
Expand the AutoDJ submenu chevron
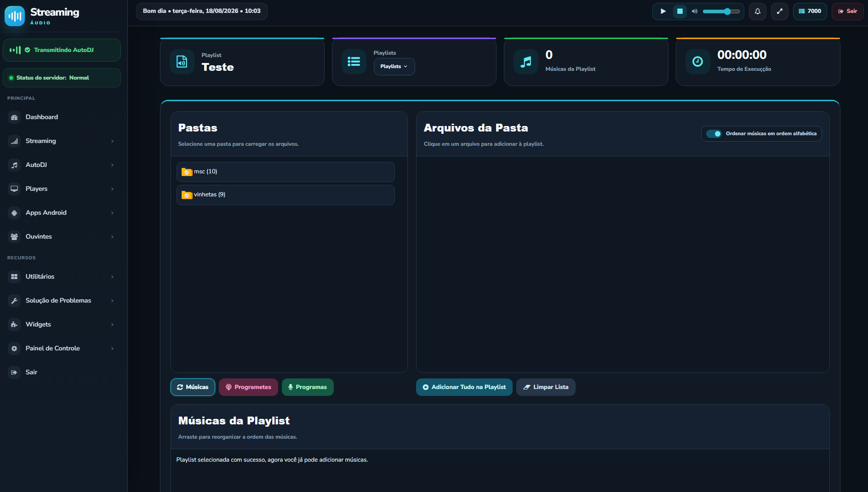(112, 165)
